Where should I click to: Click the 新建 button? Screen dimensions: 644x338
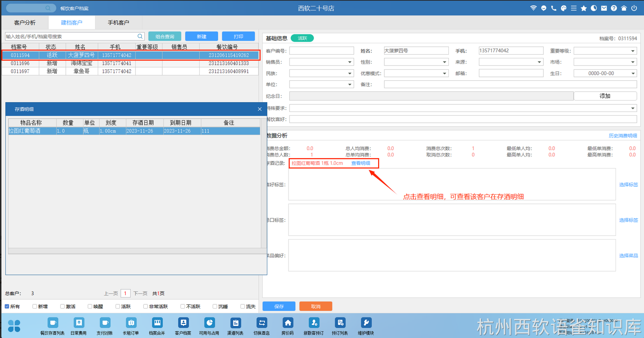[201, 36]
